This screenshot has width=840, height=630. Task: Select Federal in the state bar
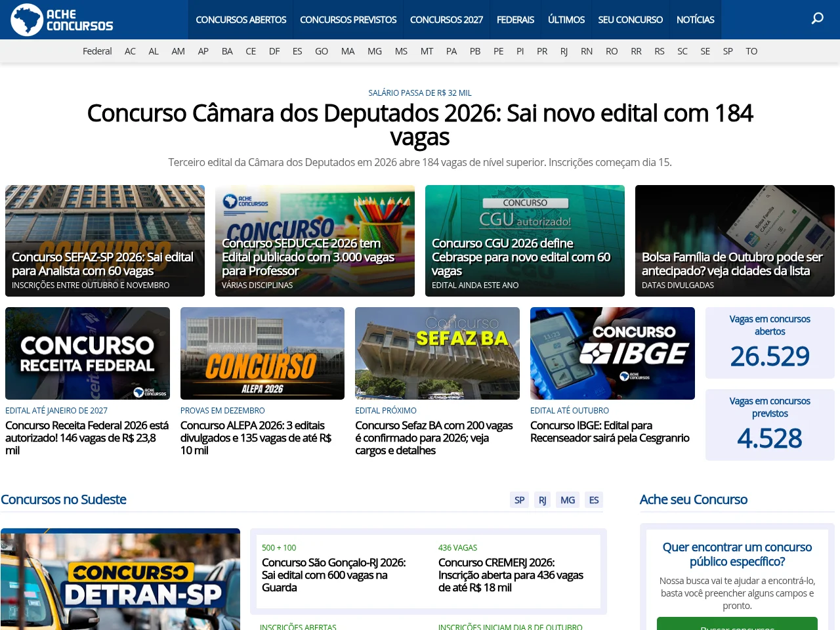[97, 51]
